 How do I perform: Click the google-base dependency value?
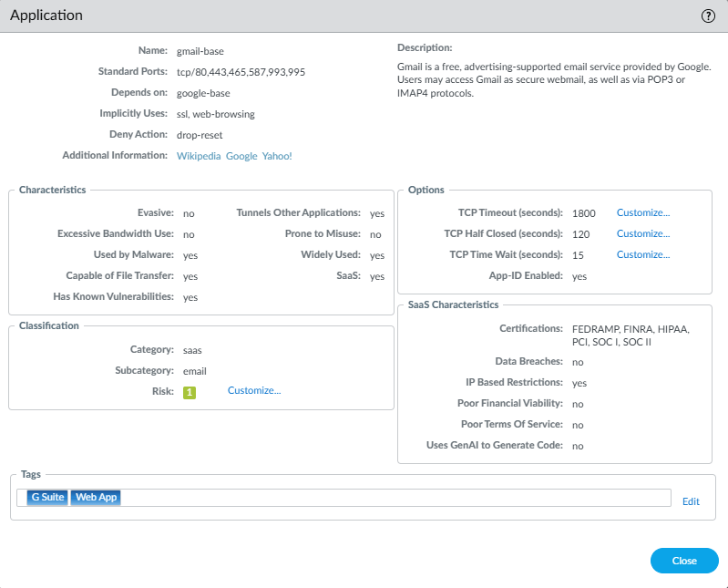(203, 93)
